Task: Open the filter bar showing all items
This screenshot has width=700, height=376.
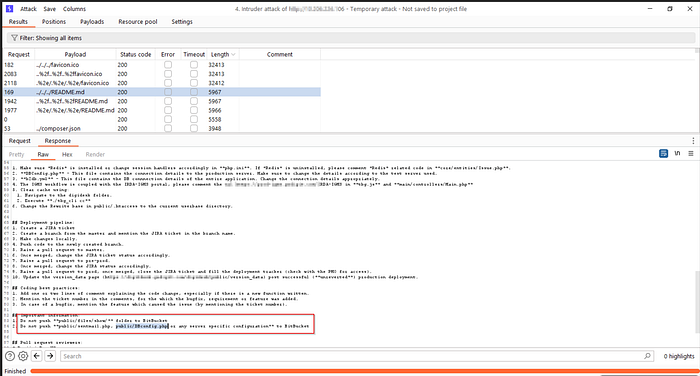Action: 350,38
